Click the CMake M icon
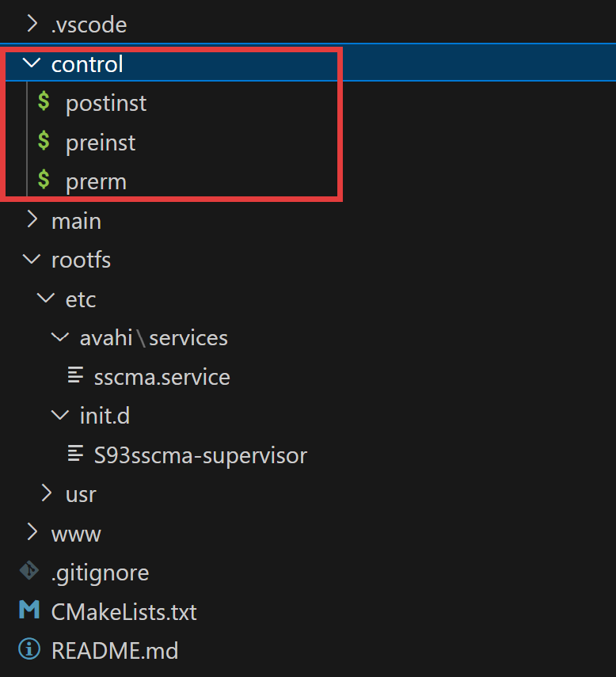The height and width of the screenshot is (677, 616). [29, 610]
